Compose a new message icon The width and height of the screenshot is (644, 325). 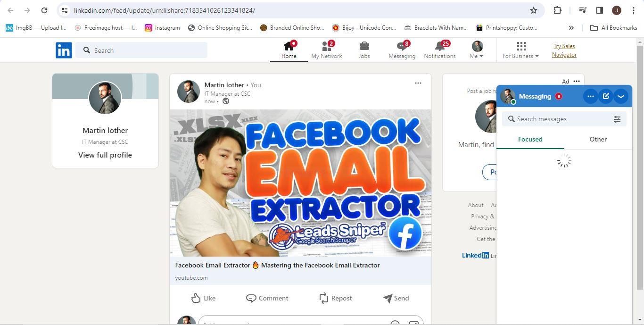pyautogui.click(x=606, y=96)
